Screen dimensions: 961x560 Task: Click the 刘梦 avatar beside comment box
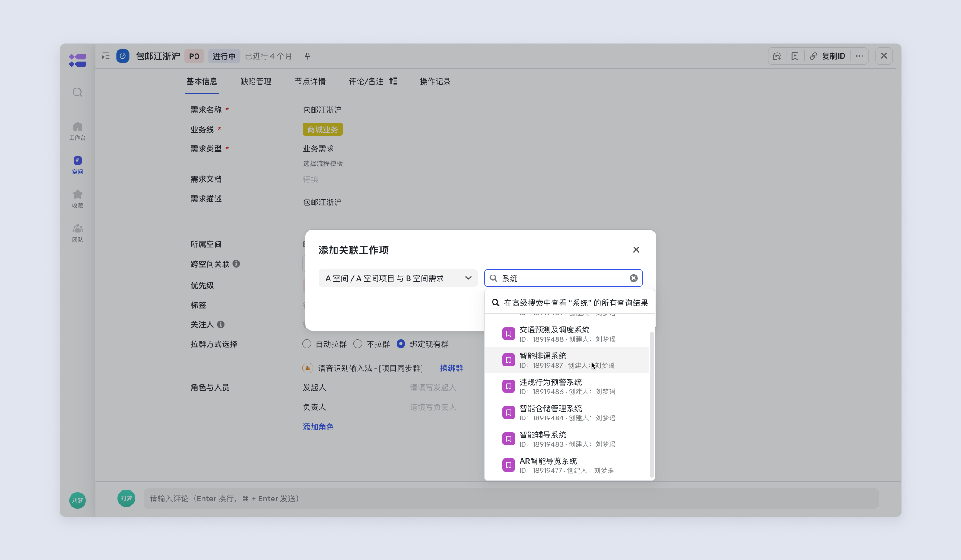coord(126,498)
